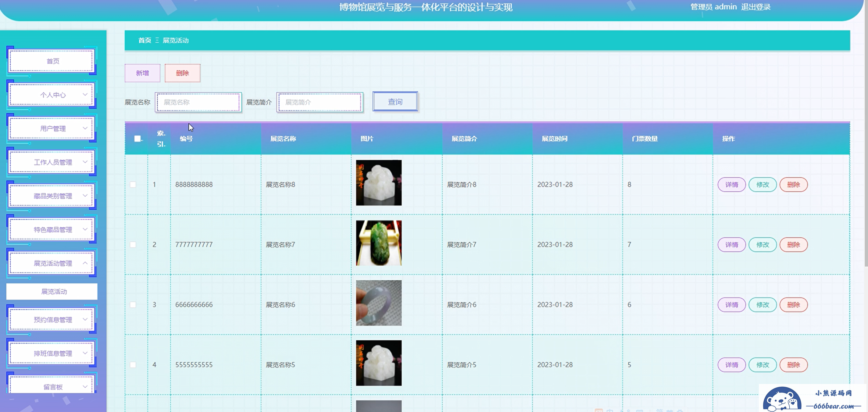Viewport: 868px width, 412px height.
Task: Check the checkbox for row 7777777777
Action: click(133, 245)
